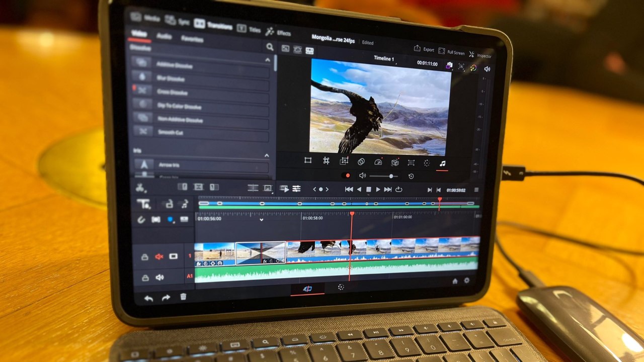Screen dimensions: 644x362
Task: Open the blue marker color dropdown
Action: coord(170,219)
